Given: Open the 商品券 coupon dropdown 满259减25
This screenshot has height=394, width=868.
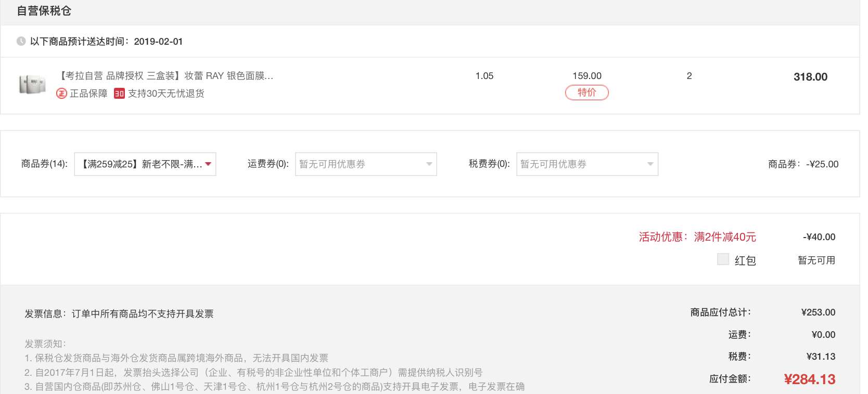Looking at the screenshot, I should [x=145, y=164].
